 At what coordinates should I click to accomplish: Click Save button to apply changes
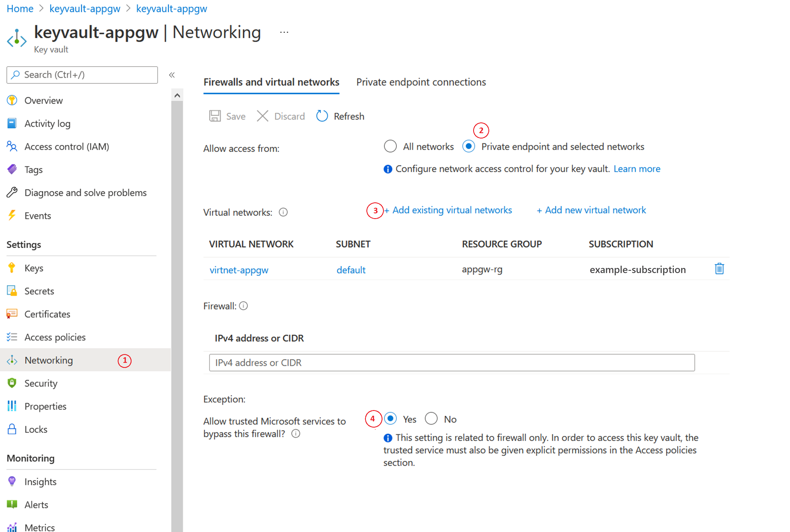click(x=229, y=116)
